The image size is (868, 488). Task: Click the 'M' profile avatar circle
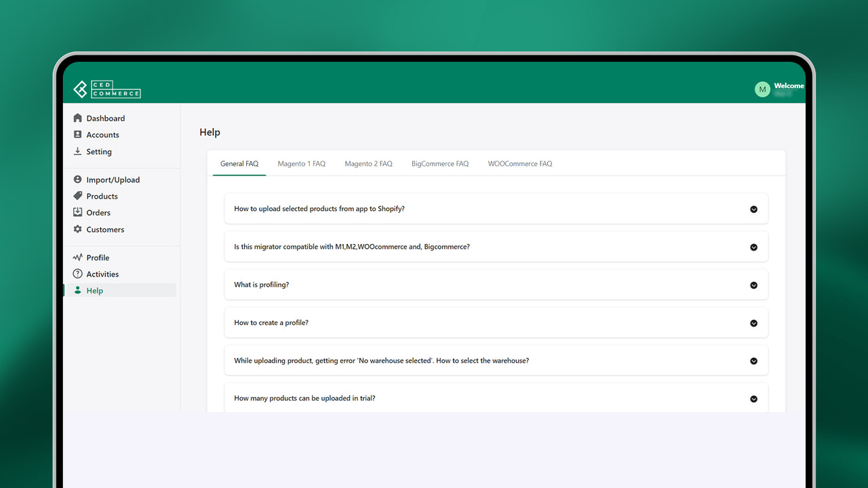[x=762, y=89]
